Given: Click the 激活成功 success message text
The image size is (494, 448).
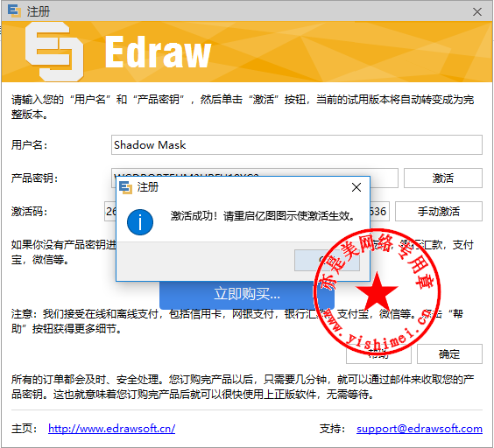Looking at the screenshot, I should pos(262,216).
